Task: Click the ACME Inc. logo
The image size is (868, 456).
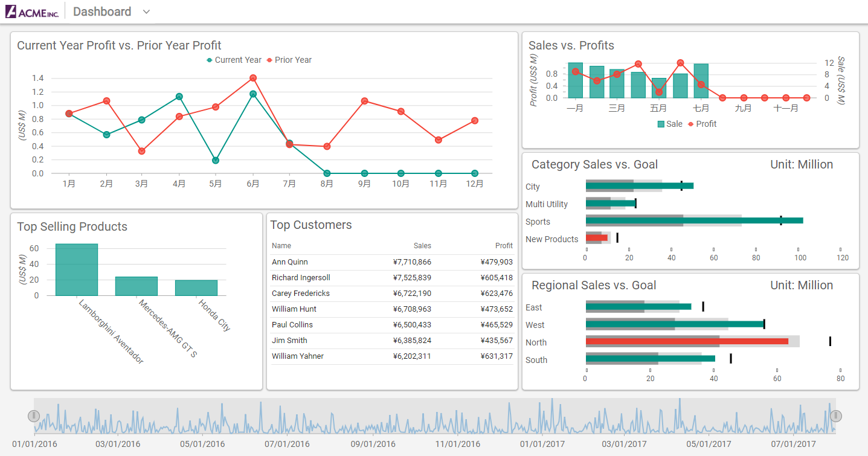Action: click(x=31, y=10)
